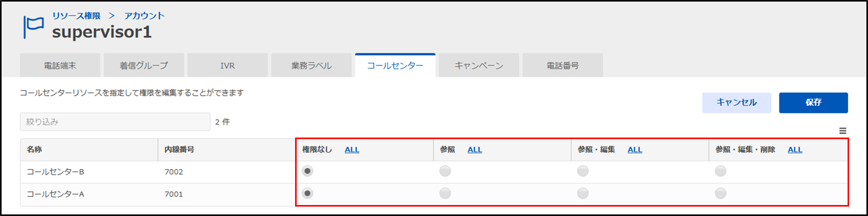Viewport: 868px width, 216px height.
Task: Select 権限なし for コールセンターB
Action: click(x=308, y=171)
